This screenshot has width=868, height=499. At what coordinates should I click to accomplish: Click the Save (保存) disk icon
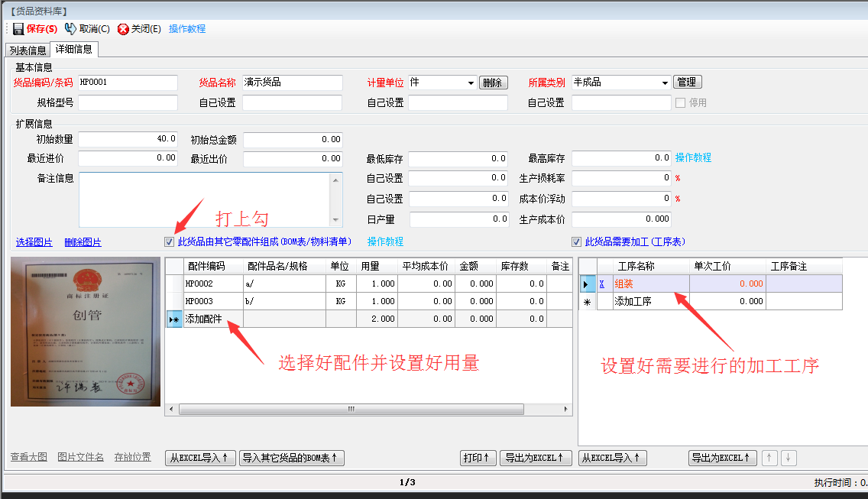point(18,28)
